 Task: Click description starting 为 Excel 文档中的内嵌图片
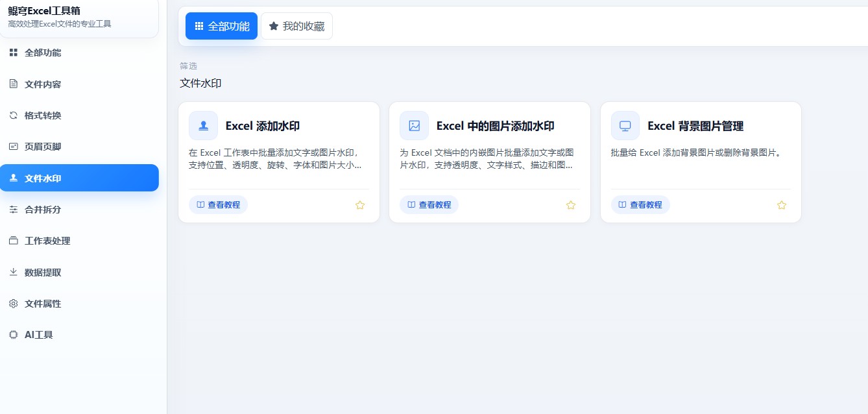tap(487, 159)
